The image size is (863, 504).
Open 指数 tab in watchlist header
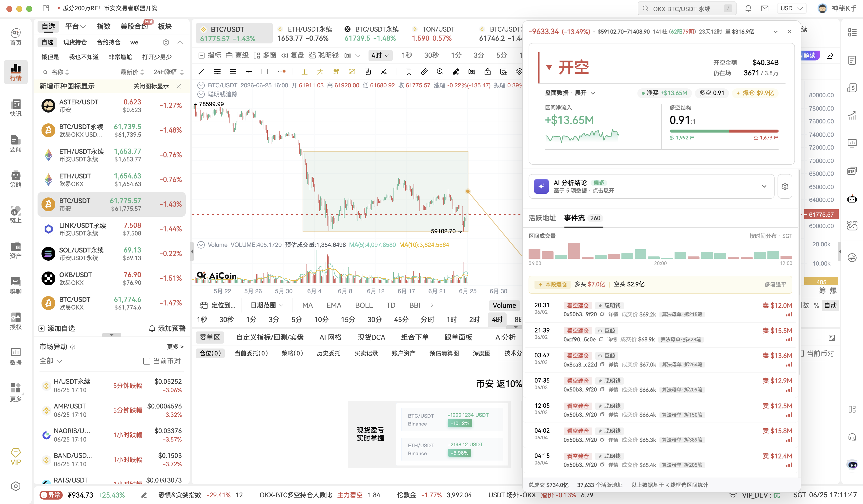tap(103, 26)
